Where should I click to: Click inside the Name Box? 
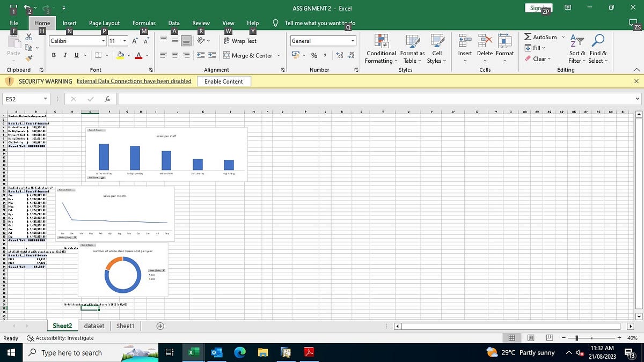21,99
